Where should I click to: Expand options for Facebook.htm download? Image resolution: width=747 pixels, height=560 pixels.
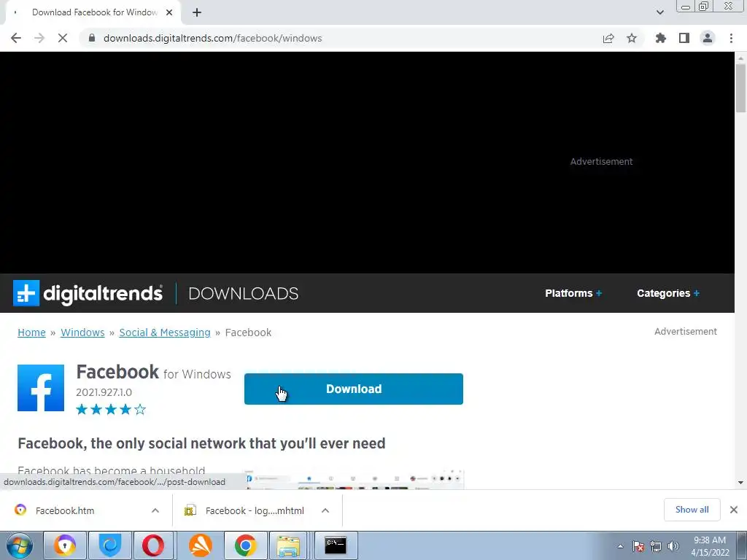click(155, 510)
